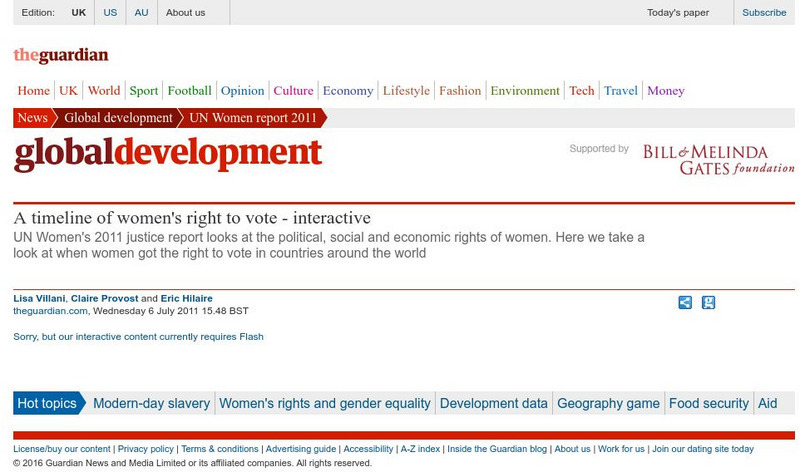Click the Subscribe link
This screenshot has height=472, width=800.
(x=764, y=12)
